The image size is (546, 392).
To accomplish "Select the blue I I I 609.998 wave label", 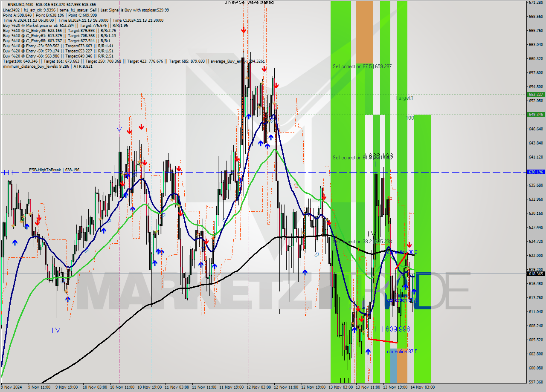I will point(392,329).
